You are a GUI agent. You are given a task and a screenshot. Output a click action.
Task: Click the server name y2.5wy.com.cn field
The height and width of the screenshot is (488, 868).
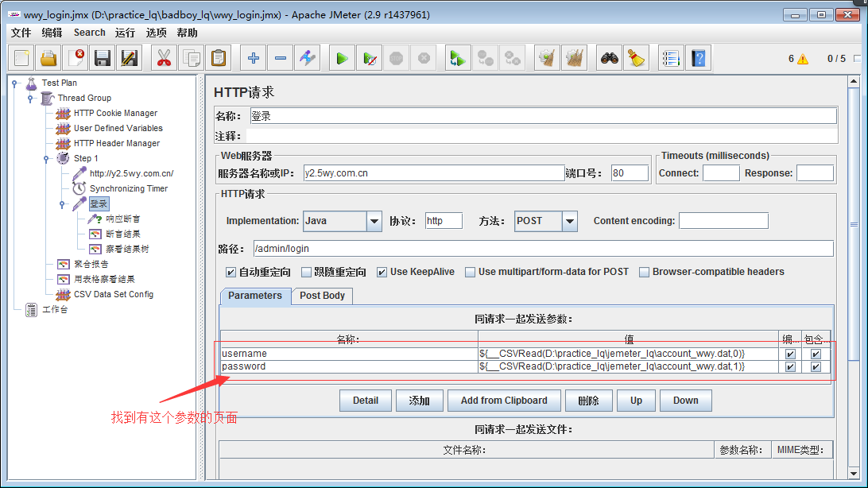(434, 173)
